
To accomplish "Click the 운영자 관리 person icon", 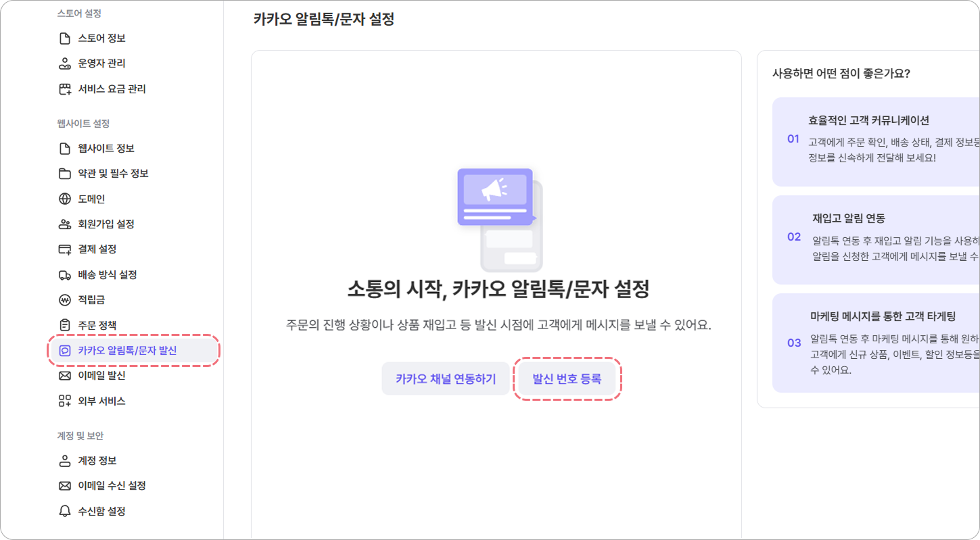I will (x=65, y=64).
